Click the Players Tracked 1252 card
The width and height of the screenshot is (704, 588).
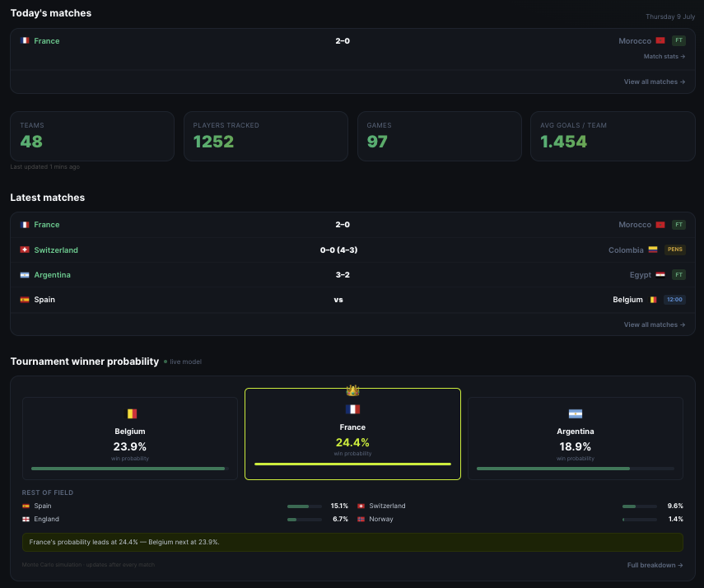click(266, 136)
